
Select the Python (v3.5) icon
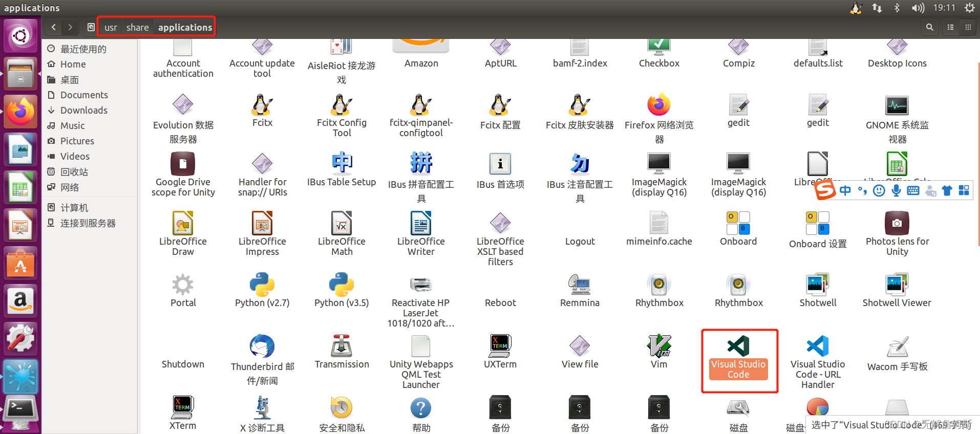point(342,285)
